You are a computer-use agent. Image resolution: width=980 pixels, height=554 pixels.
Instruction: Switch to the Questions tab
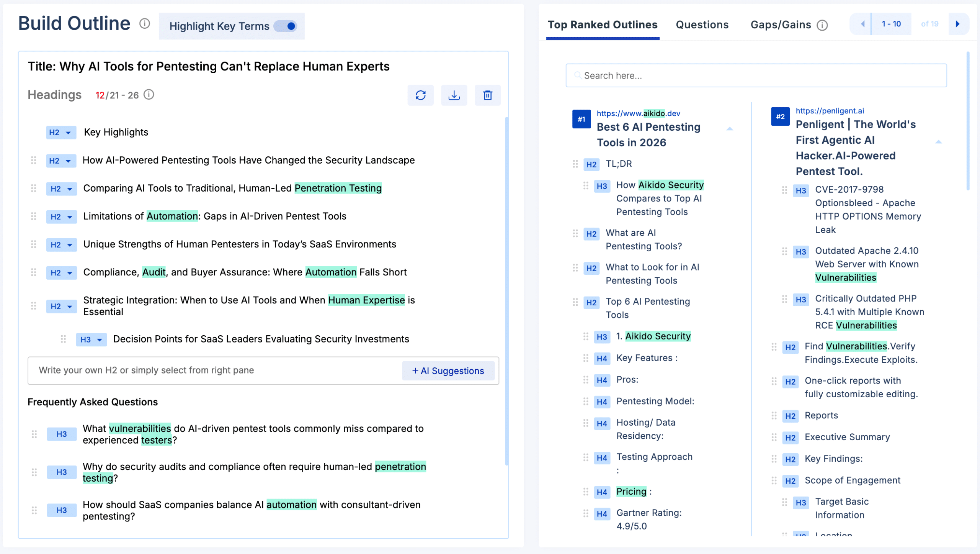(x=702, y=25)
